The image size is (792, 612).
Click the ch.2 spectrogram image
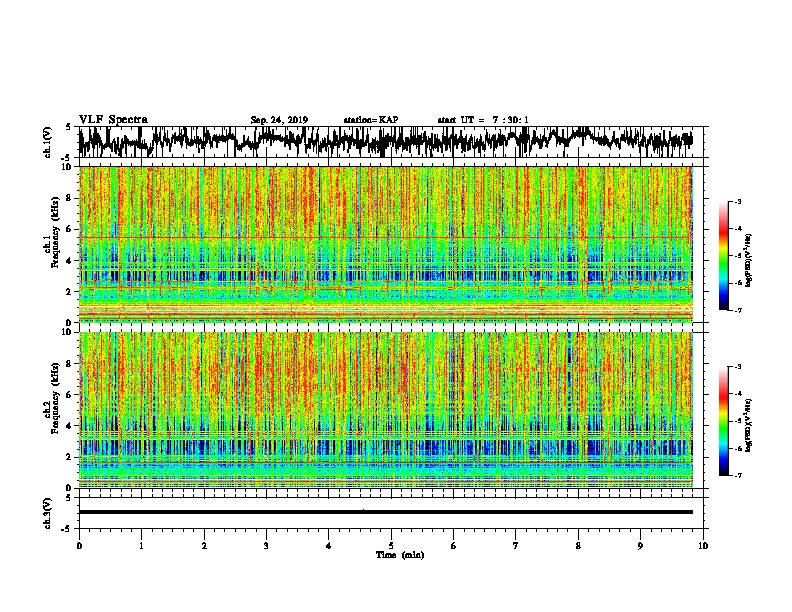pos(386,410)
